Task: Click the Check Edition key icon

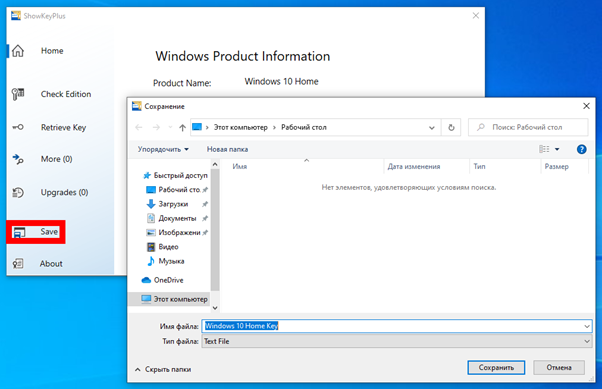Action: pyautogui.click(x=18, y=94)
